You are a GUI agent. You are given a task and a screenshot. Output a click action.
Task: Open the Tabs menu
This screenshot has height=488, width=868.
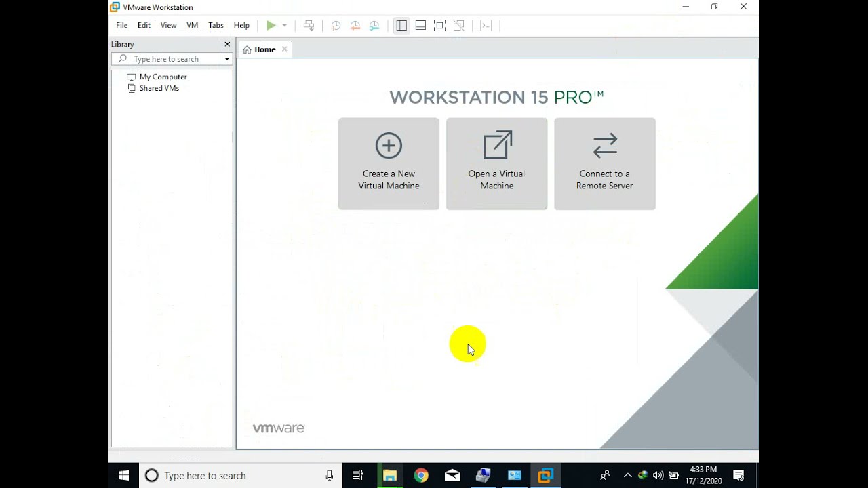[216, 25]
